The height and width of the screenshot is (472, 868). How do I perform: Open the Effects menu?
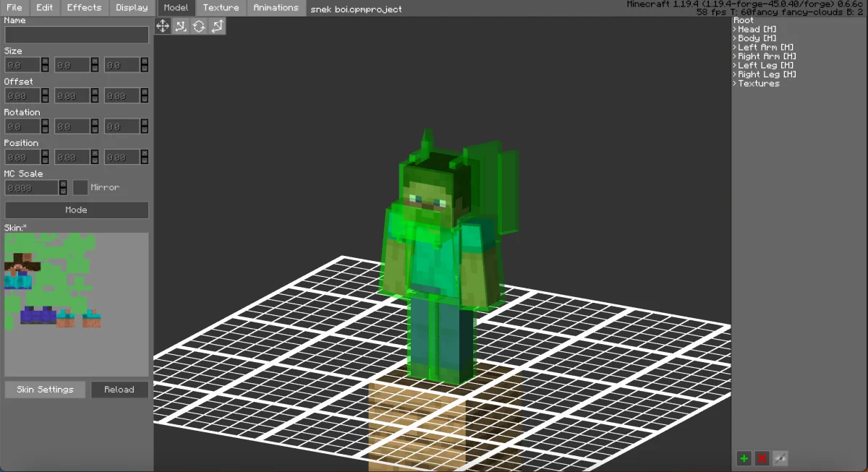pos(85,8)
